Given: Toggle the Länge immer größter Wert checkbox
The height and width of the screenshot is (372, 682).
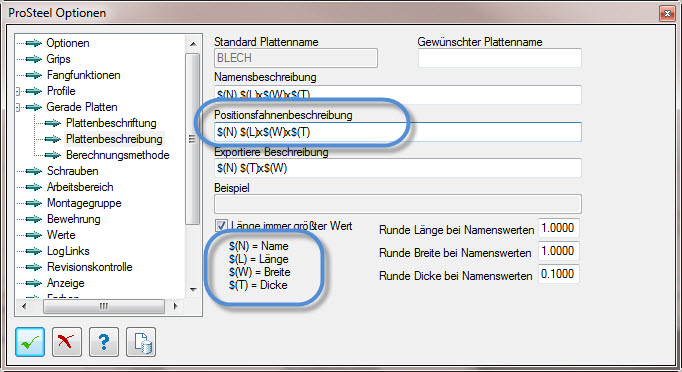Looking at the screenshot, I should coord(221,225).
